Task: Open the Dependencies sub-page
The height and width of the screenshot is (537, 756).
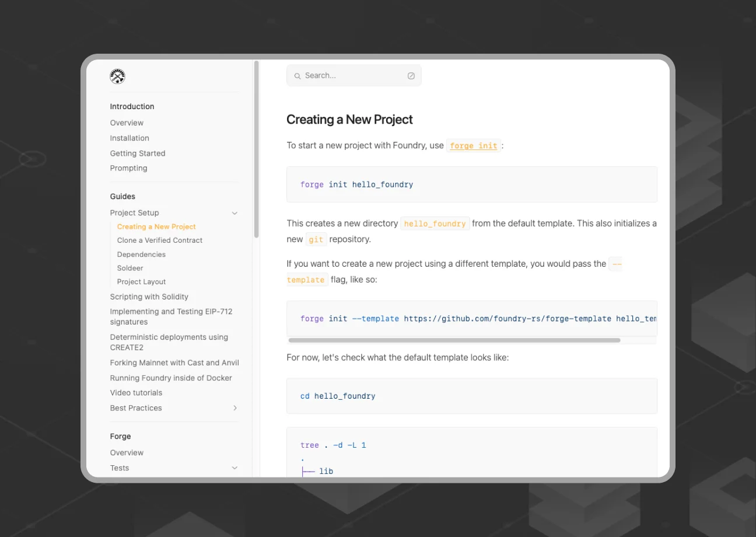Action: tap(141, 254)
